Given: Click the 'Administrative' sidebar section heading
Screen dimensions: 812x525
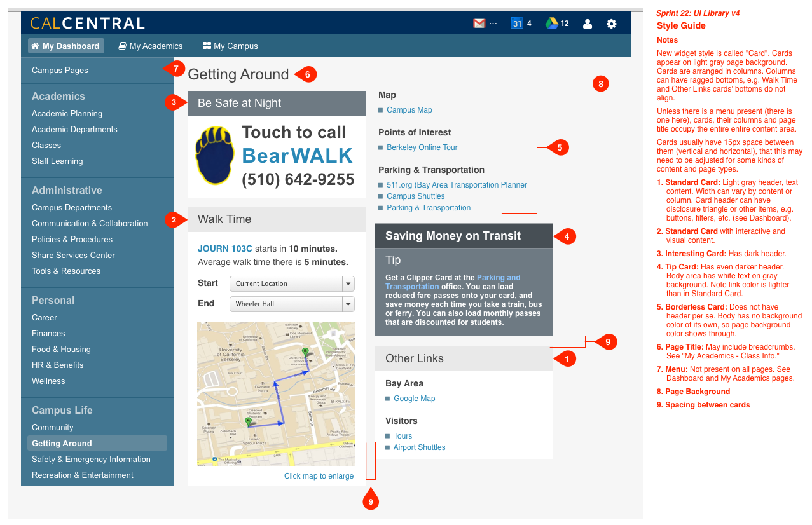Looking at the screenshot, I should [67, 190].
